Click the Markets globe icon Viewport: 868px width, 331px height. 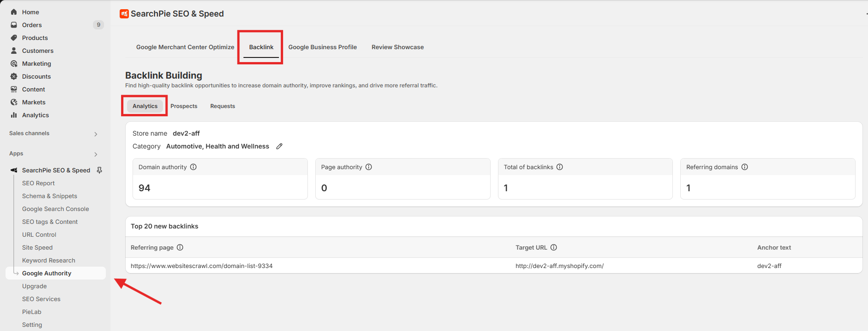click(x=14, y=102)
